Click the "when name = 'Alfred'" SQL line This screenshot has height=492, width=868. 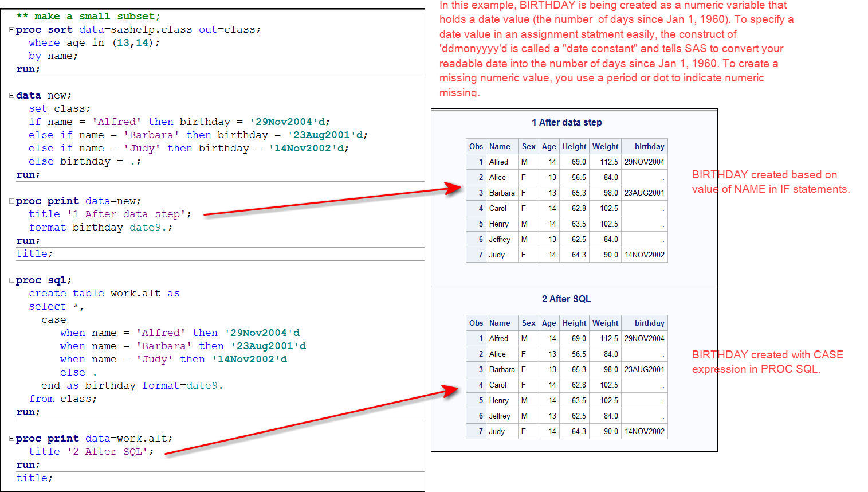click(180, 333)
